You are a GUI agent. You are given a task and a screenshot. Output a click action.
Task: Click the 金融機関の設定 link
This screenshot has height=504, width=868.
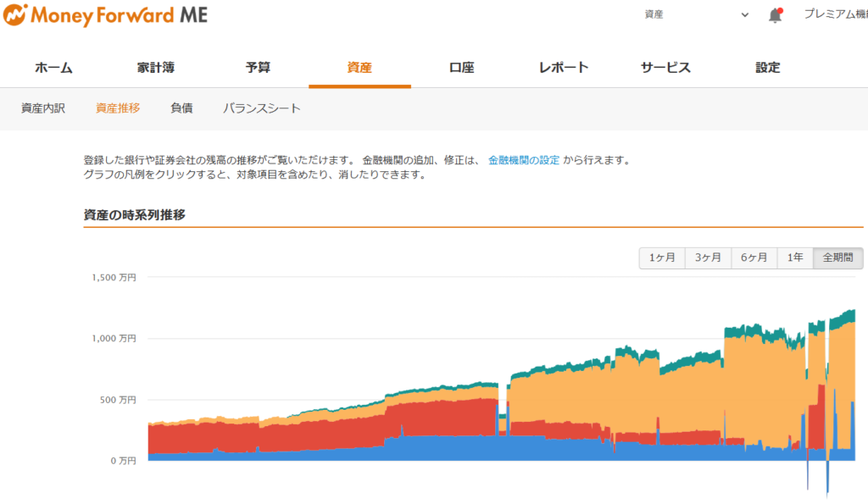523,160
